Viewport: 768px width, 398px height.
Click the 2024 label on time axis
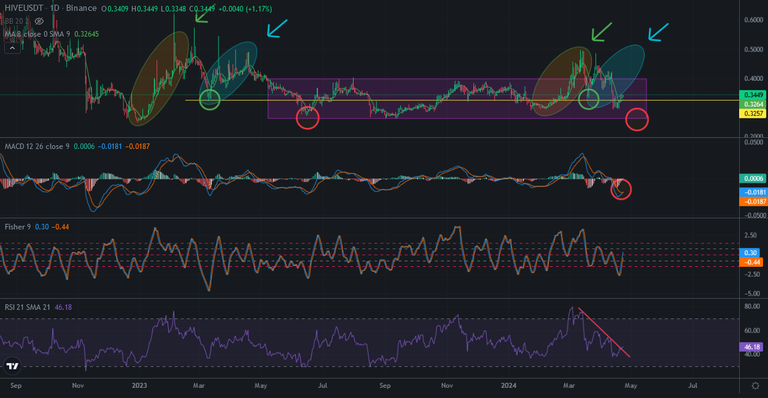coord(508,386)
